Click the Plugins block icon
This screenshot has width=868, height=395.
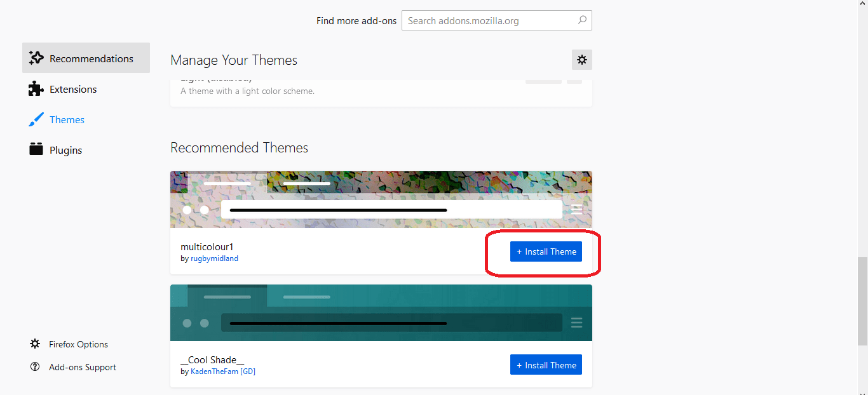tap(36, 149)
